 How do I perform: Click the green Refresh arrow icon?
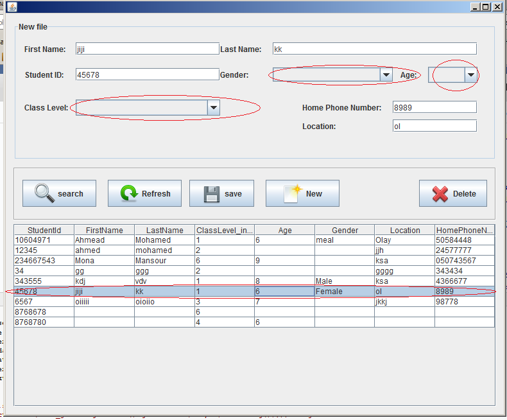pyautogui.click(x=129, y=193)
